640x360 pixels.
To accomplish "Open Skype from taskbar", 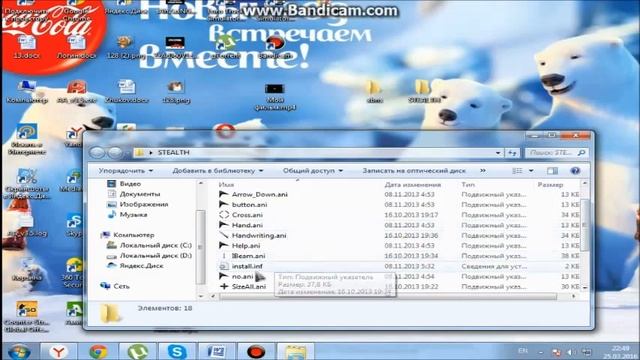I will point(177,351).
